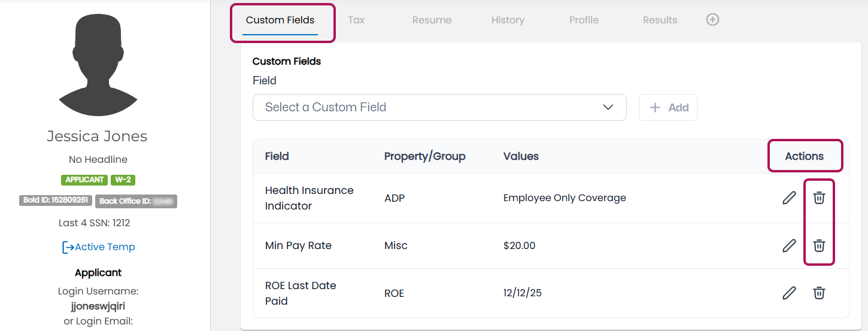Click Jessica Jones profile avatar
The height and width of the screenshot is (331, 868).
click(98, 65)
